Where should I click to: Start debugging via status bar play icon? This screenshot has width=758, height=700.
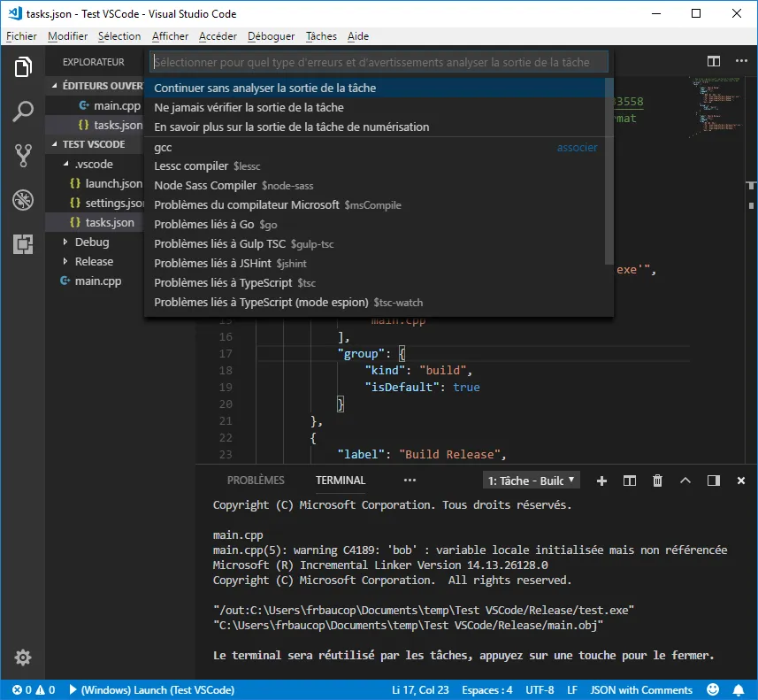coord(73,690)
